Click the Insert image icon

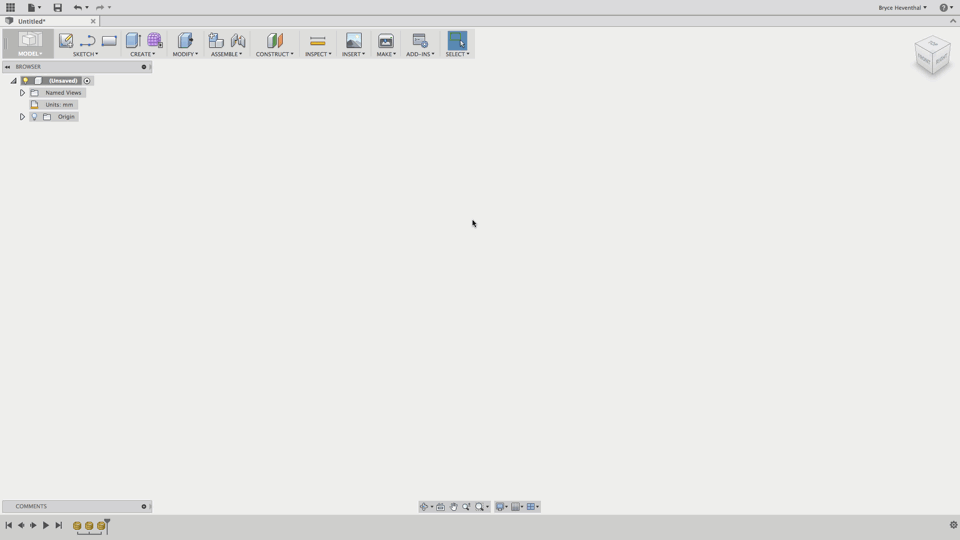(x=353, y=40)
